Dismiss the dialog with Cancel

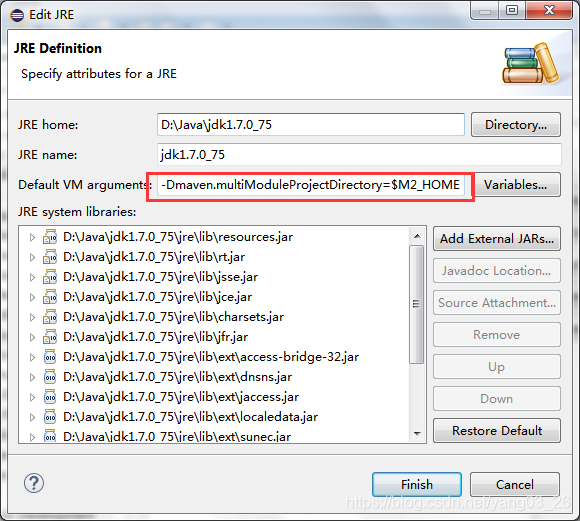click(515, 484)
